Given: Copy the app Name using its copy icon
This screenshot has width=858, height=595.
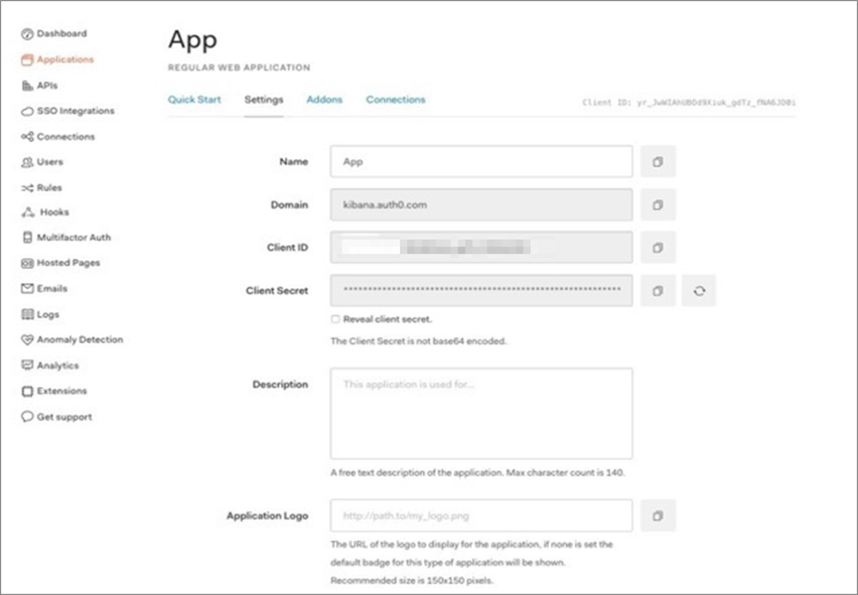Looking at the screenshot, I should 658,161.
